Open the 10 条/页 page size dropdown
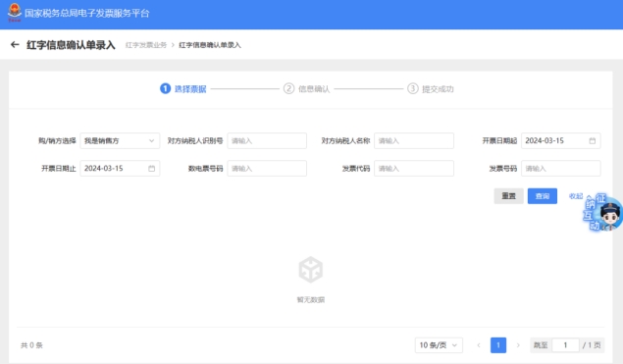This screenshot has width=623, height=364. [x=439, y=345]
